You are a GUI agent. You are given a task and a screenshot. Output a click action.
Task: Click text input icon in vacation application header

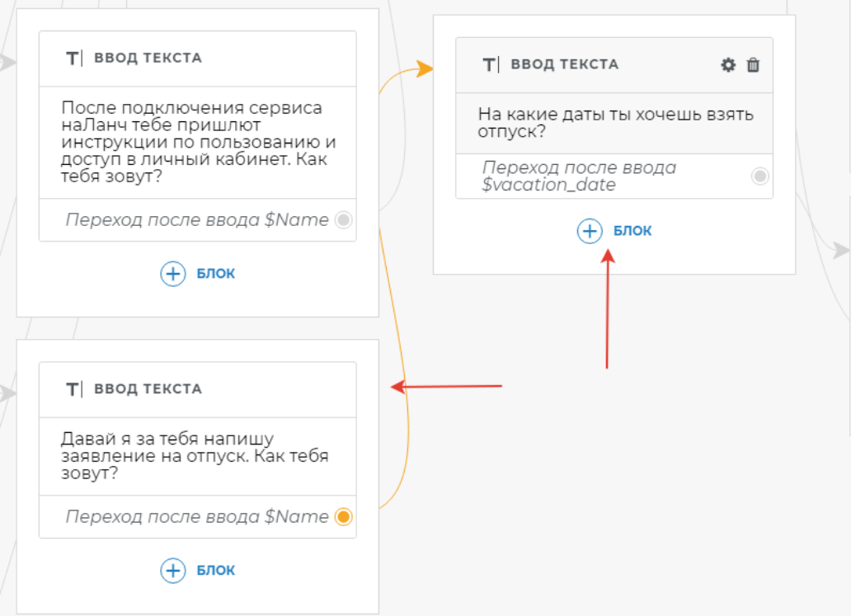point(74,389)
